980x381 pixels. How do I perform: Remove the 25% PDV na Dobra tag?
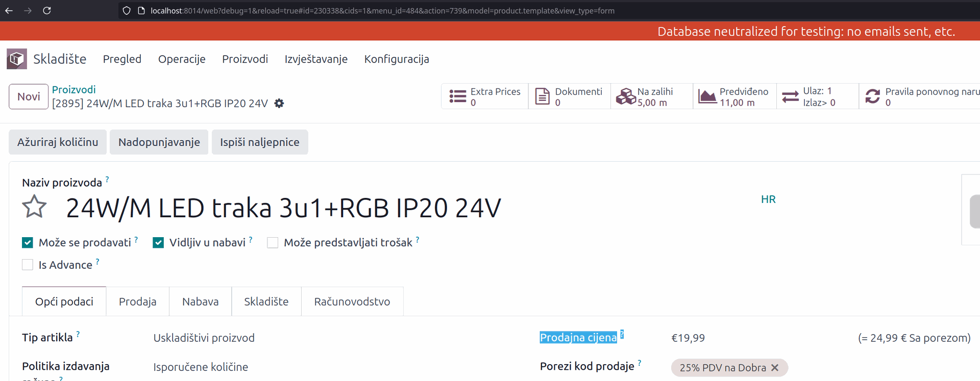pyautogui.click(x=775, y=368)
